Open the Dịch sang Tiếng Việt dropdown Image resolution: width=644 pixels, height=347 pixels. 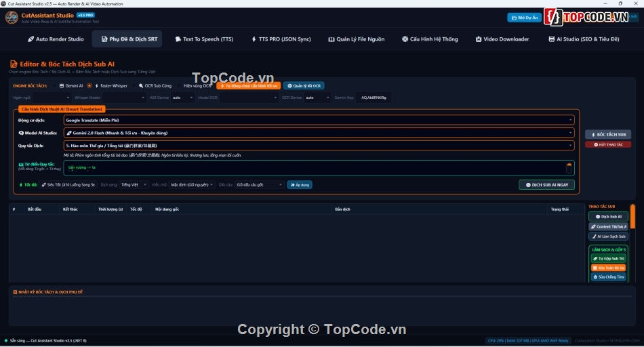coord(134,185)
